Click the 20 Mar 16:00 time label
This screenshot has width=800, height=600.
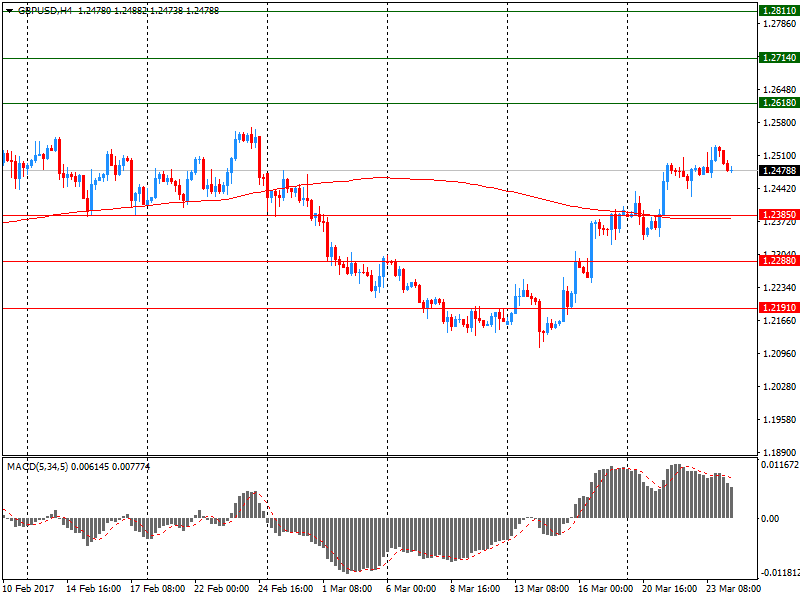tap(669, 589)
